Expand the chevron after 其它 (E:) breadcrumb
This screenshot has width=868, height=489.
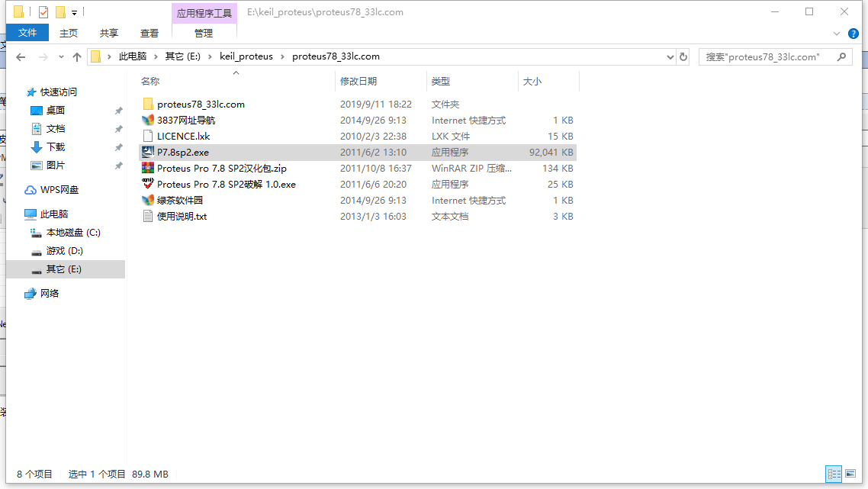click(x=210, y=56)
